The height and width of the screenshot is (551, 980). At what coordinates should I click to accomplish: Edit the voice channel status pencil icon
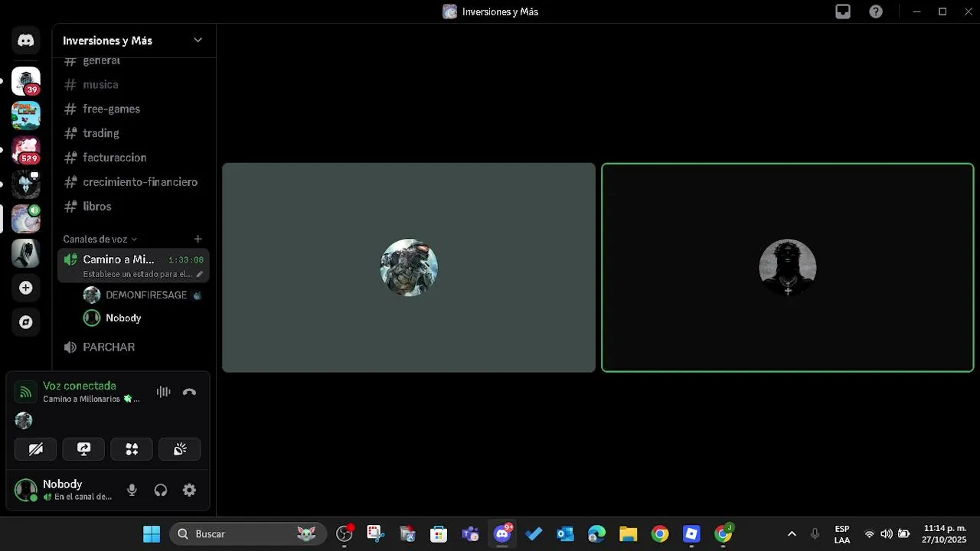click(x=200, y=274)
